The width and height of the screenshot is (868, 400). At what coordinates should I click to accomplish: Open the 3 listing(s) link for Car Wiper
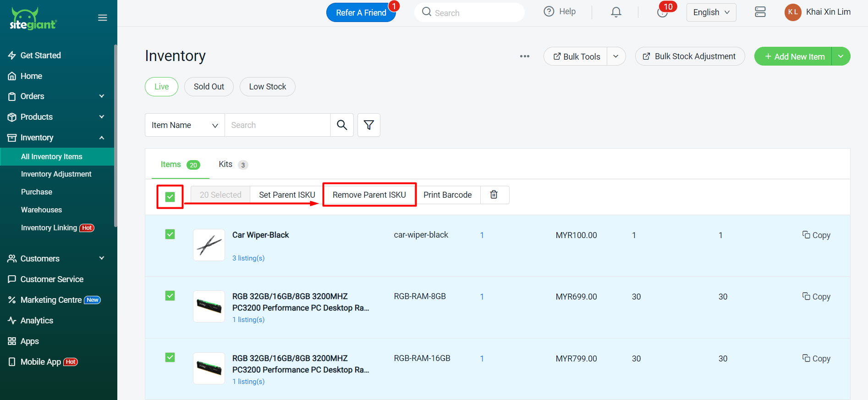(x=248, y=258)
